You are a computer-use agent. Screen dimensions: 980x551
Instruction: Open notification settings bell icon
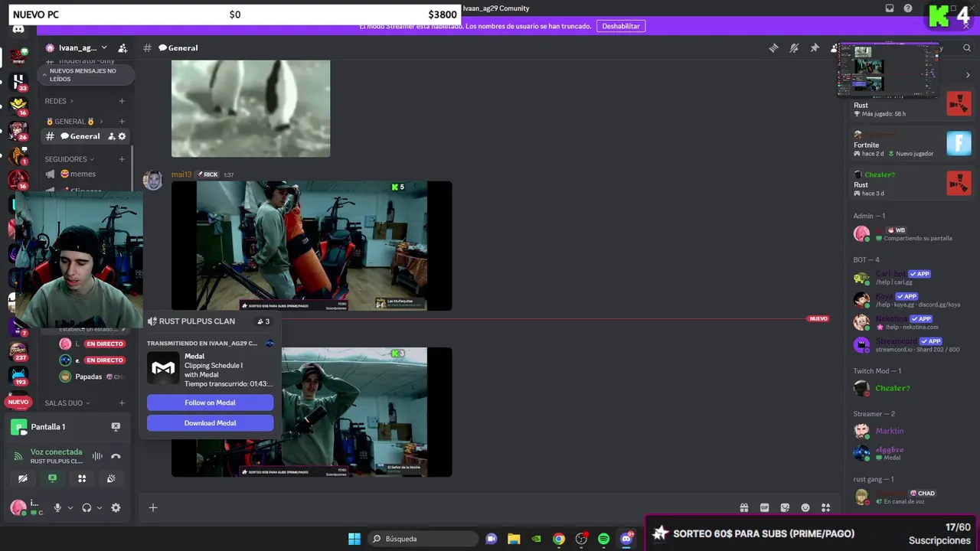(794, 47)
